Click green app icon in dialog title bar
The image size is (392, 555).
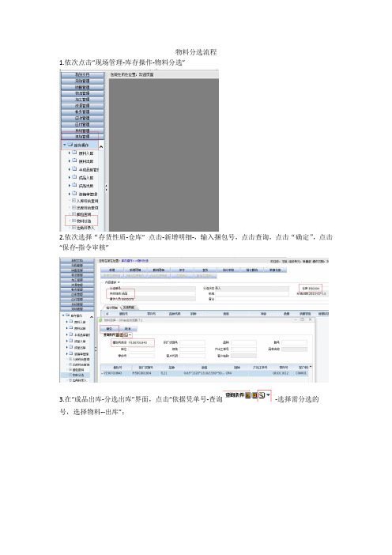pos(101,320)
